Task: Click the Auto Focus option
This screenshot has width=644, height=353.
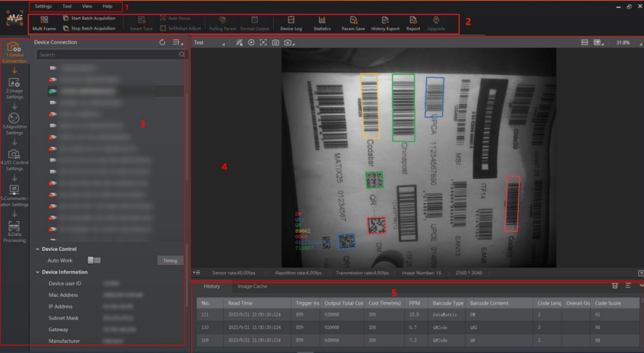Action: click(x=175, y=18)
